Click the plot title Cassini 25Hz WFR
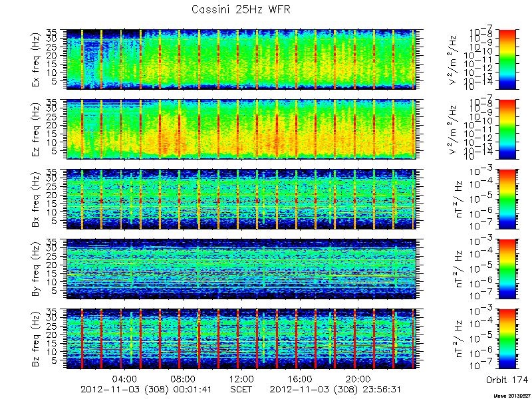532x399 pixels. (241, 9)
